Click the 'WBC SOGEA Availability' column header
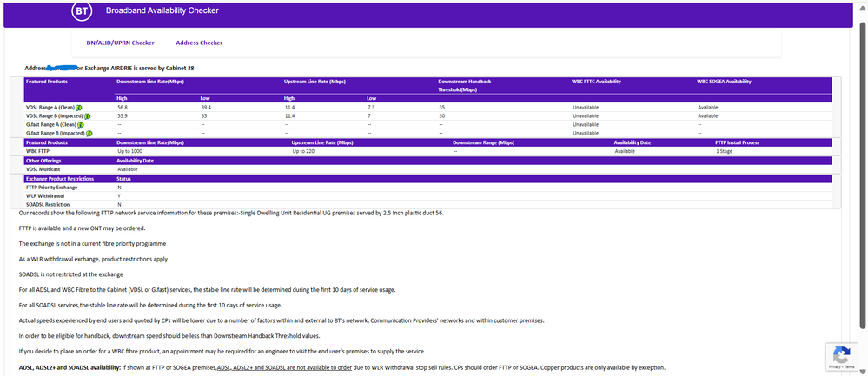 (724, 82)
